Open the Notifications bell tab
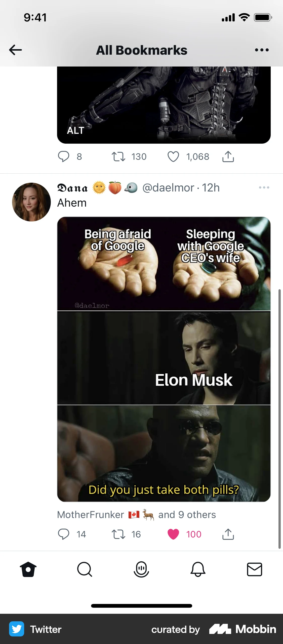The height and width of the screenshot is (644, 283). coord(198,569)
